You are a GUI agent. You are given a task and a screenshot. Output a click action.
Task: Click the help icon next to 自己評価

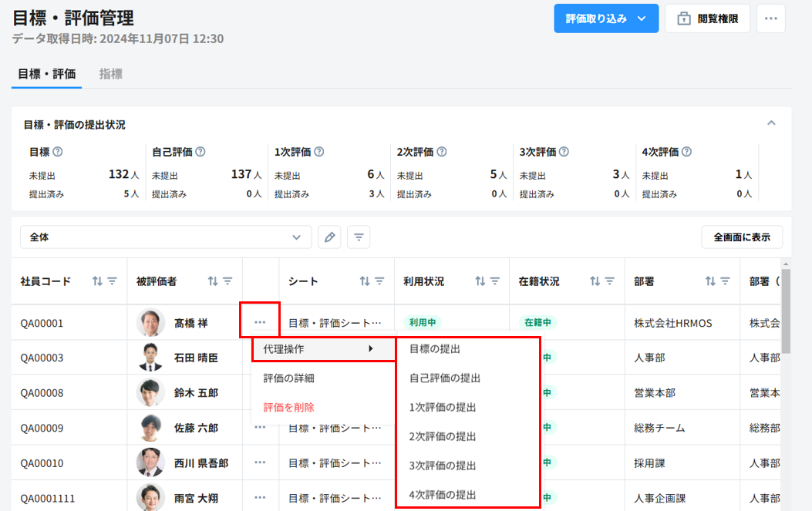[x=200, y=153]
